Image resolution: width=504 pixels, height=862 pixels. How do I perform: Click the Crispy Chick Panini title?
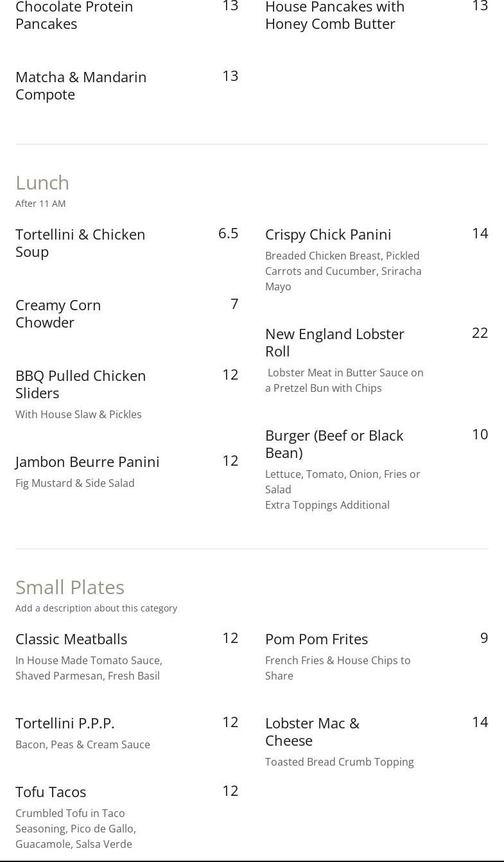pyautogui.click(x=328, y=234)
